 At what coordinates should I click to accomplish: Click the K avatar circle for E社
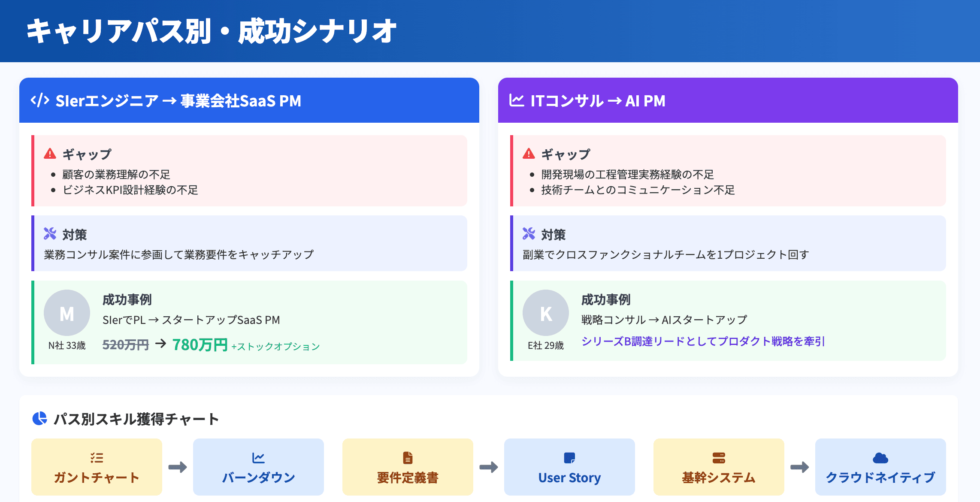point(546,313)
